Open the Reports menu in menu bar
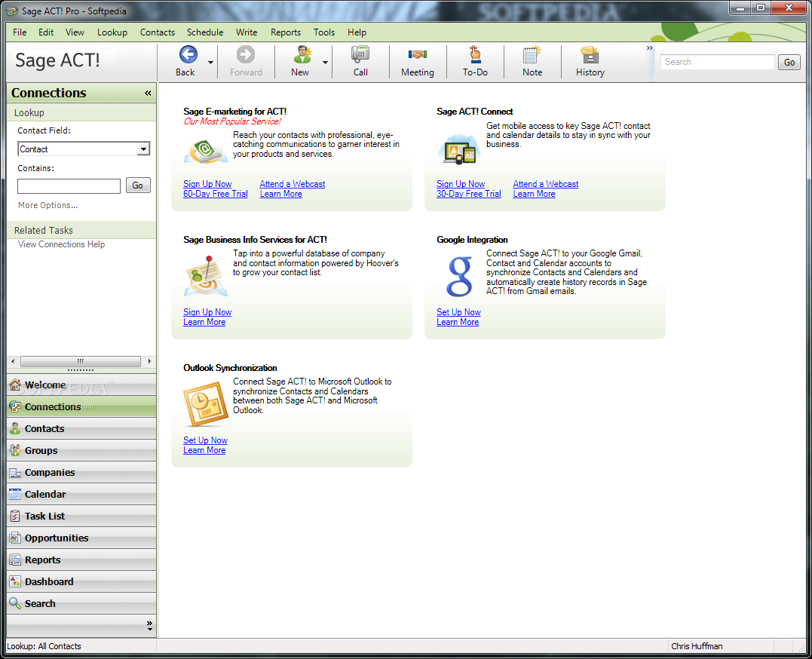The height and width of the screenshot is (659, 812). click(285, 32)
